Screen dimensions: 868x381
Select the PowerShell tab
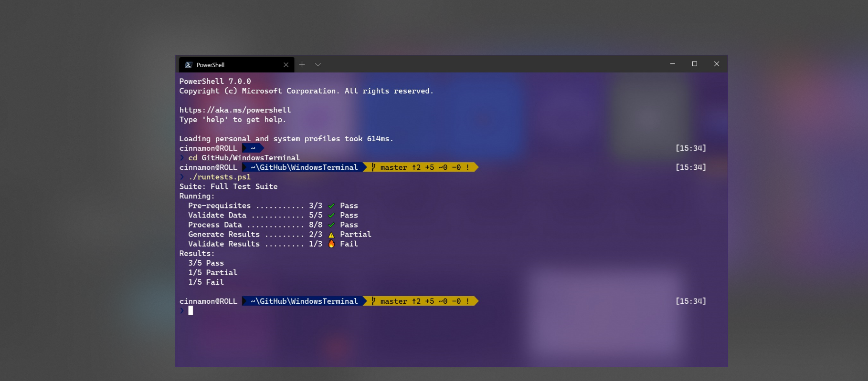236,65
